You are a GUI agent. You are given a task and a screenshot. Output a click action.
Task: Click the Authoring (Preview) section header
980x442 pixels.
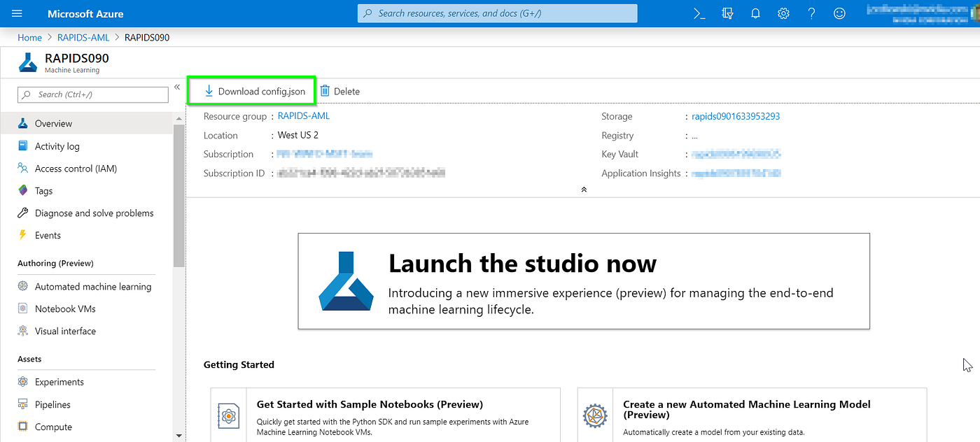(55, 263)
